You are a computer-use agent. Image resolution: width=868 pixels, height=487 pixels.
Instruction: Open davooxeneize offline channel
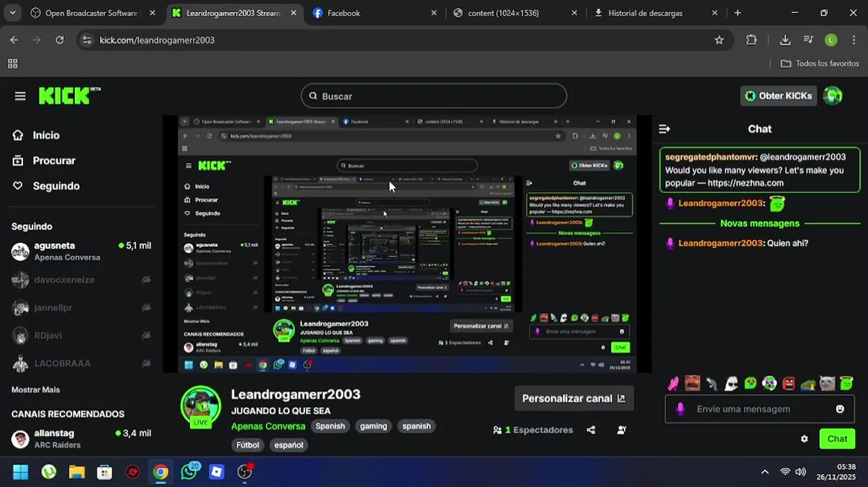click(81, 279)
